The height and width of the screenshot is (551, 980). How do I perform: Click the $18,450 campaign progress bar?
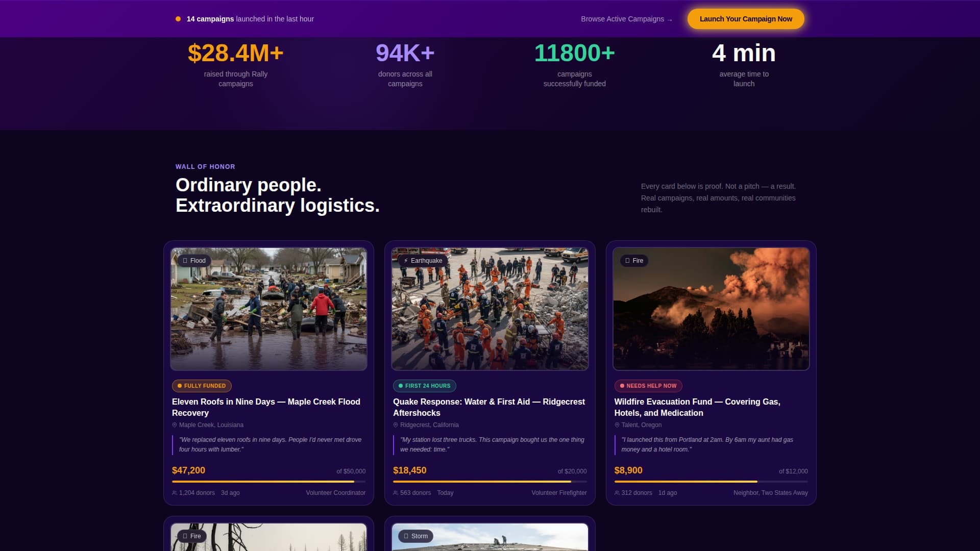point(490,482)
